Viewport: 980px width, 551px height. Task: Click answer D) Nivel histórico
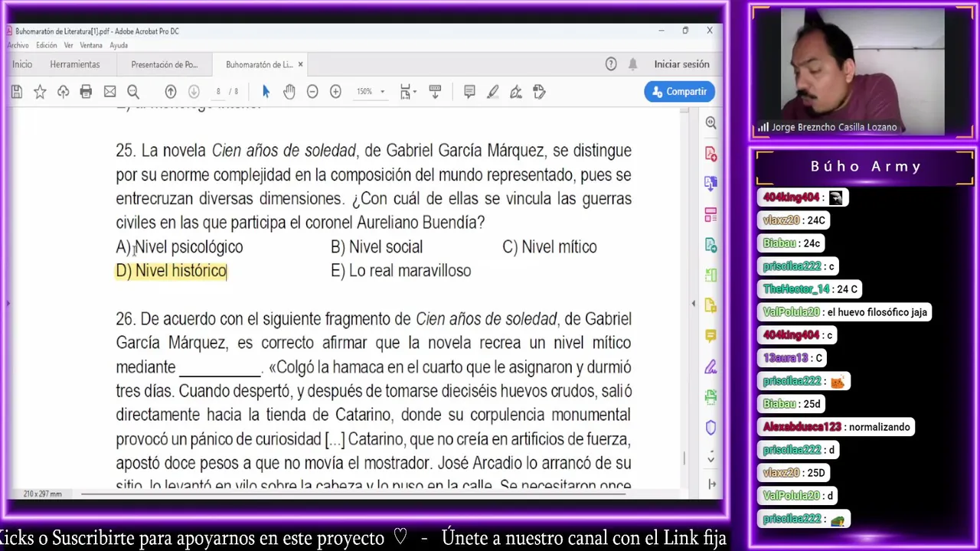(171, 271)
